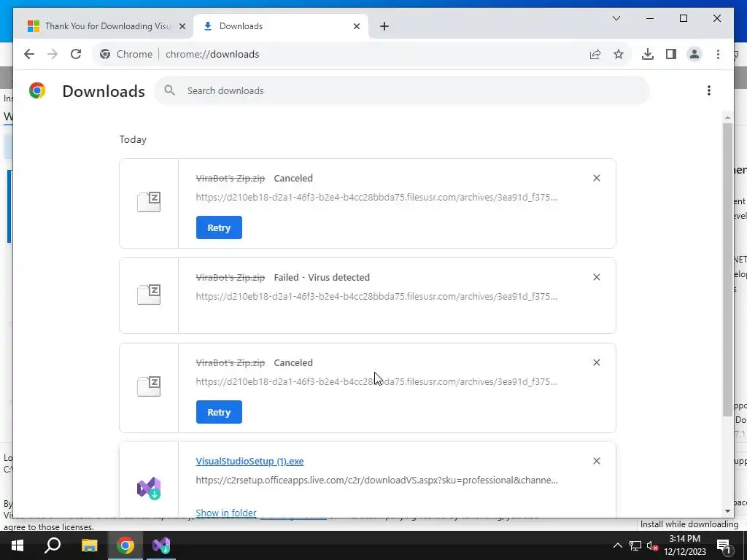
Task: Focus the Search downloads field
Action: coord(402,90)
